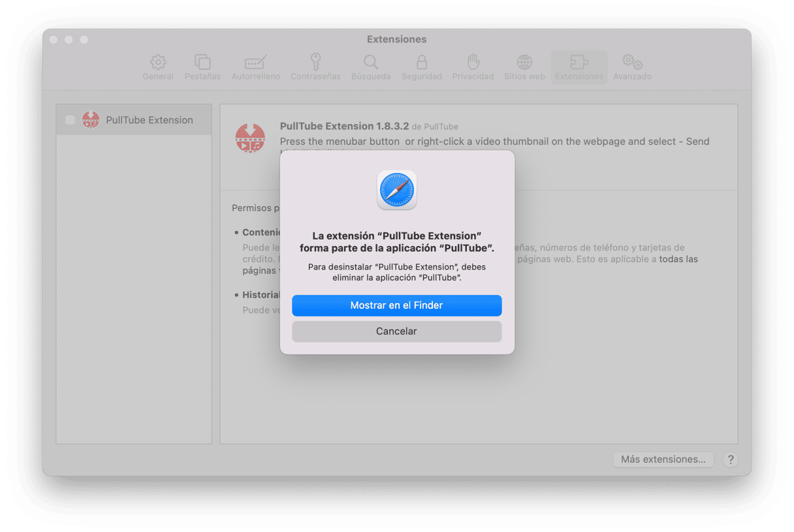Image resolution: width=794 pixels, height=532 pixels.
Task: Switch to the Privacidad preferences tab
Action: click(x=473, y=68)
